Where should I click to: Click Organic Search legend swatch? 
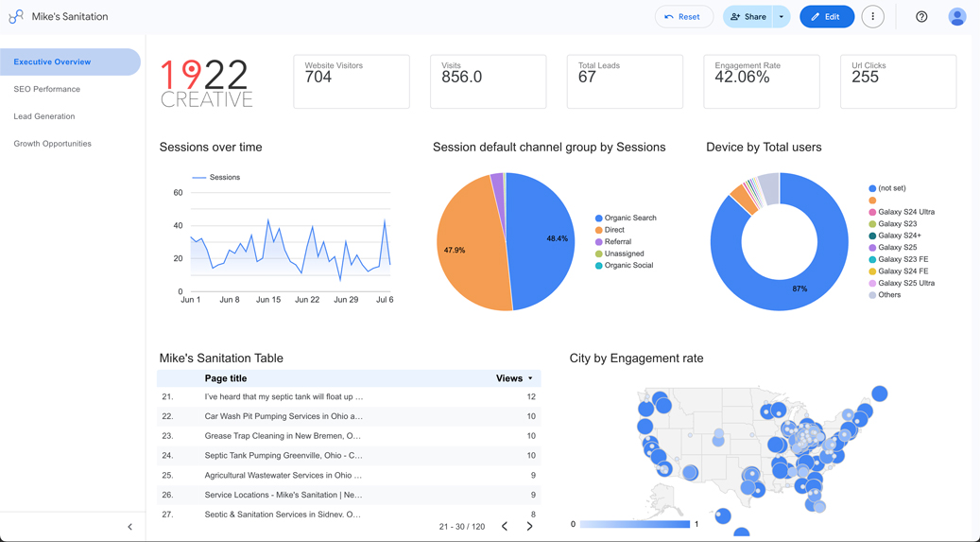click(599, 218)
